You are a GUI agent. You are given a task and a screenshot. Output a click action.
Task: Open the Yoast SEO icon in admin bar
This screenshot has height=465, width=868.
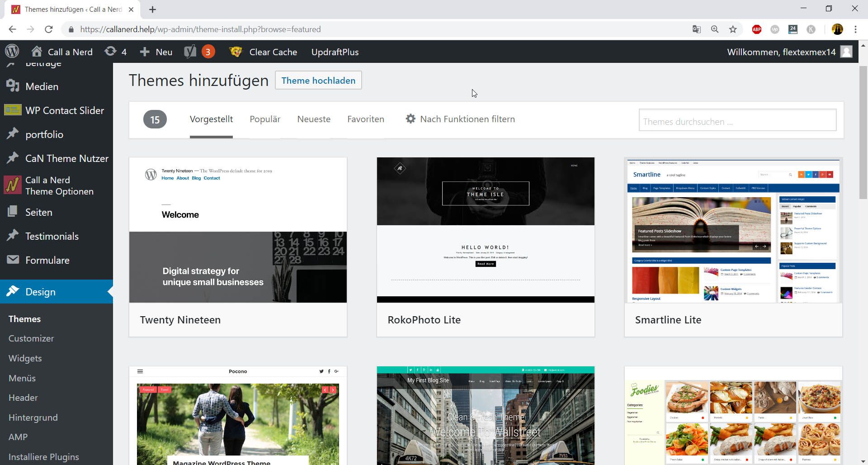click(190, 52)
